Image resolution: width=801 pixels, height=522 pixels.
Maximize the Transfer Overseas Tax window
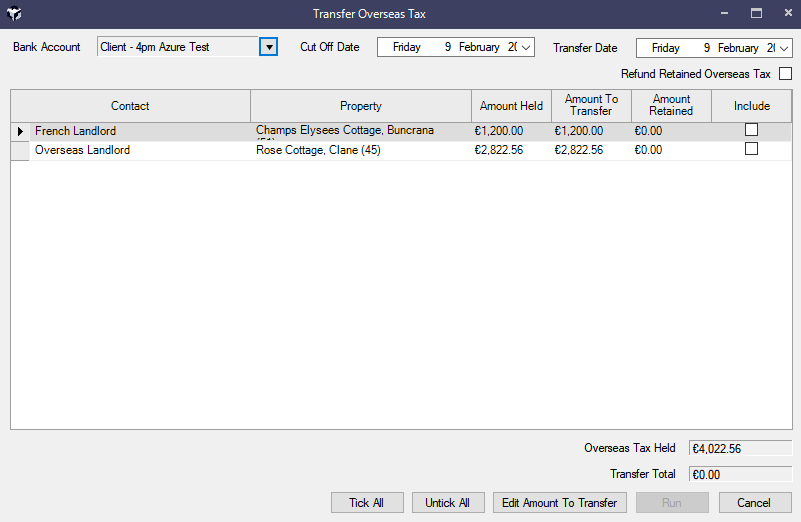click(757, 14)
